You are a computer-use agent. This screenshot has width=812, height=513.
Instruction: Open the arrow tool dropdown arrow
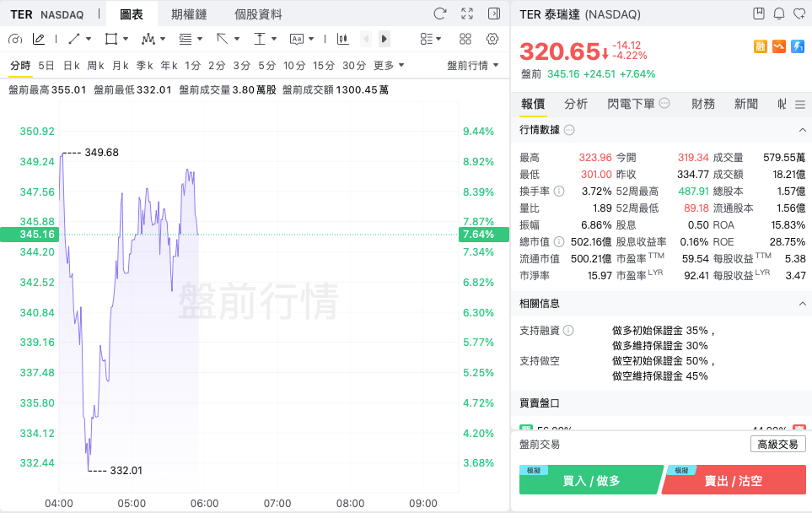[x=237, y=39]
